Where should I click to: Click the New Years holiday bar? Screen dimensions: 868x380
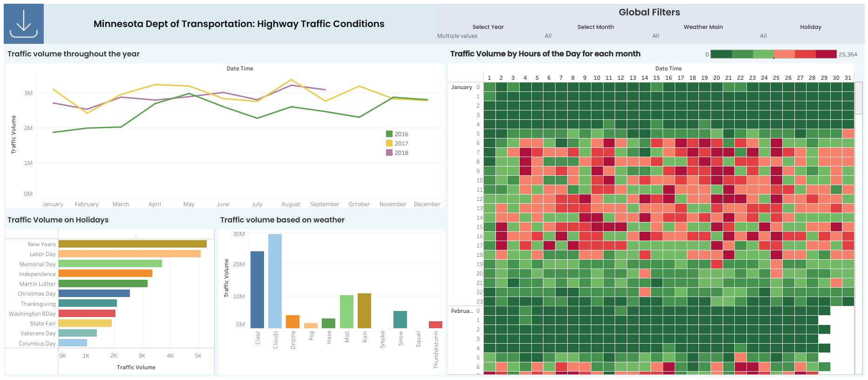[132, 244]
